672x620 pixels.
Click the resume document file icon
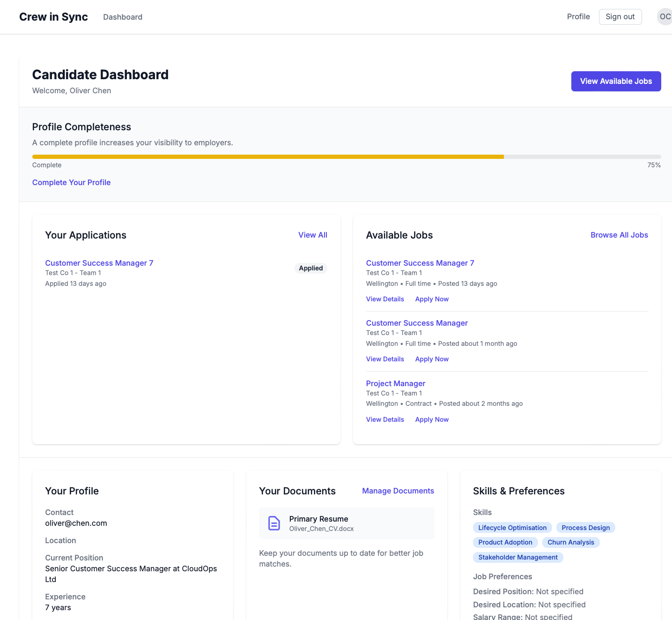(x=274, y=523)
